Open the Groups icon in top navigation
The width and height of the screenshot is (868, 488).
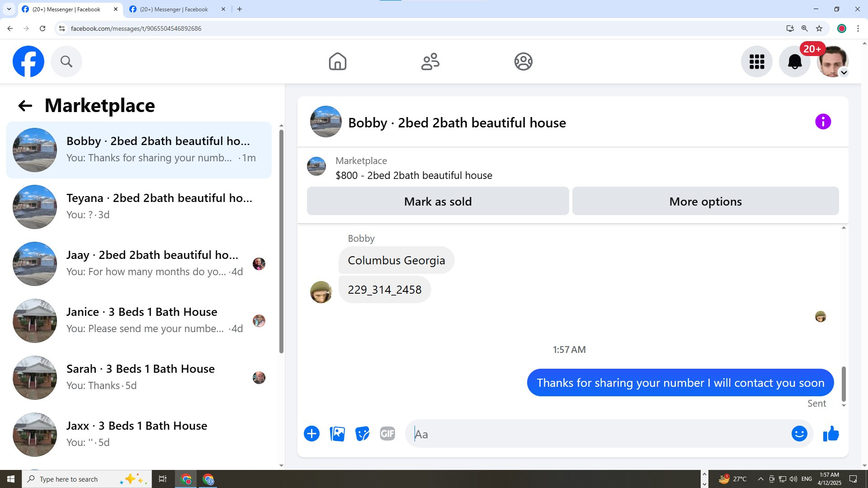point(524,61)
